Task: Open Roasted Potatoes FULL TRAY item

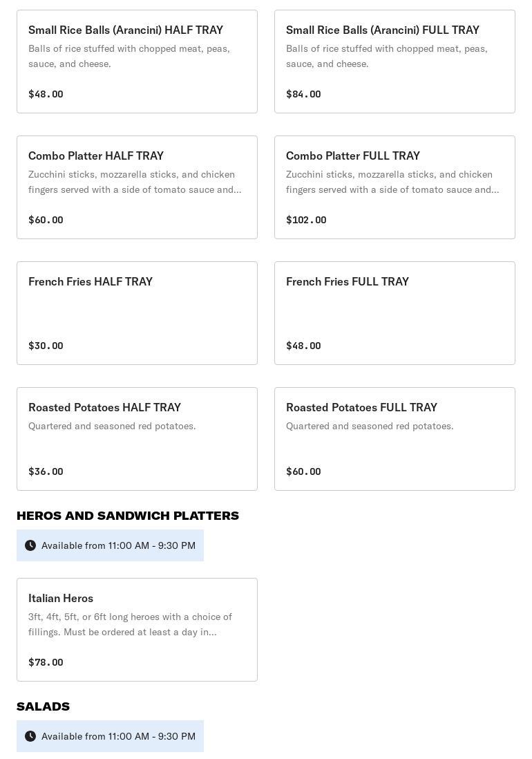Action: coord(395,439)
